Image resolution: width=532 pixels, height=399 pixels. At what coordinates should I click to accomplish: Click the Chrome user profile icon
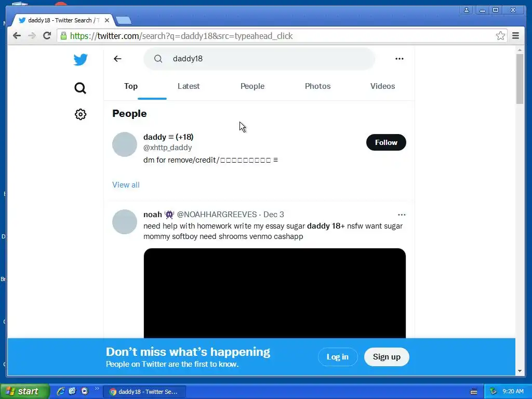point(467,10)
